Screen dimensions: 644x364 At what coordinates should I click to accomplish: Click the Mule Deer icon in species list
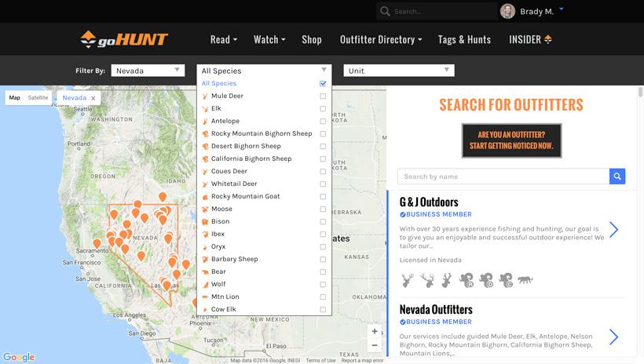205,96
